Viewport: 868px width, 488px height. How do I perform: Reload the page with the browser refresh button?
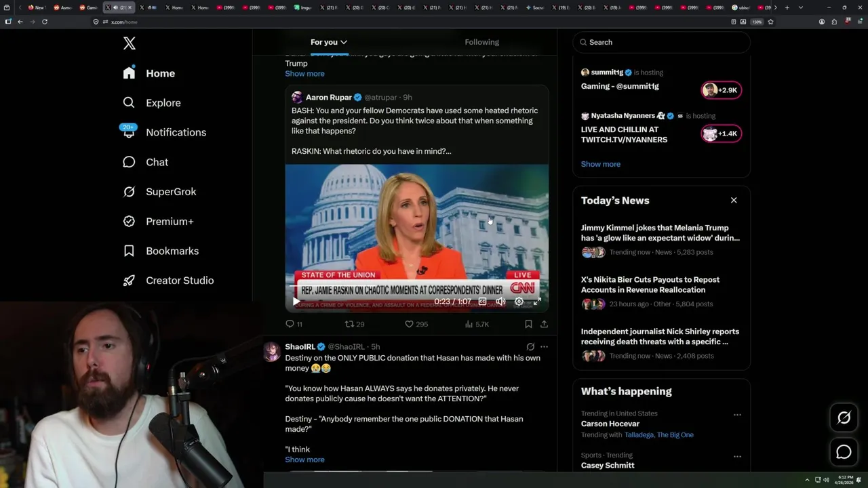coord(45,22)
